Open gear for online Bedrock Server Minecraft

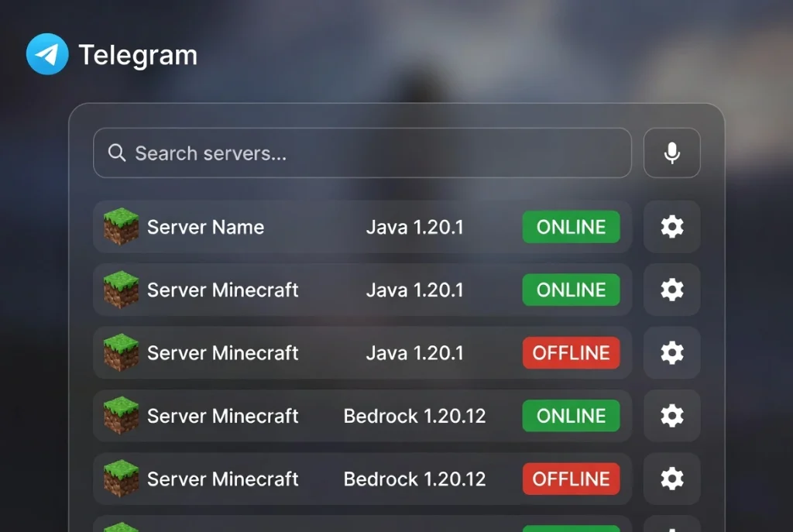(671, 416)
